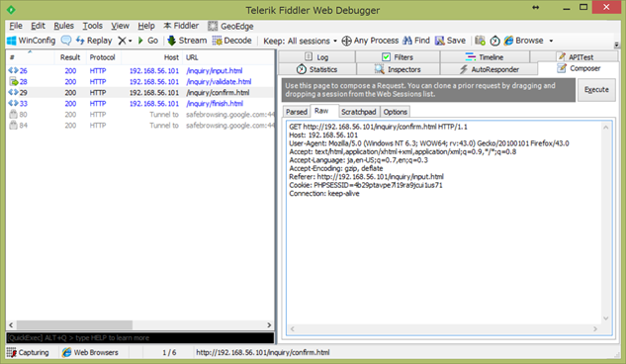Replay the selected session
The image size is (626, 364).
(94, 41)
